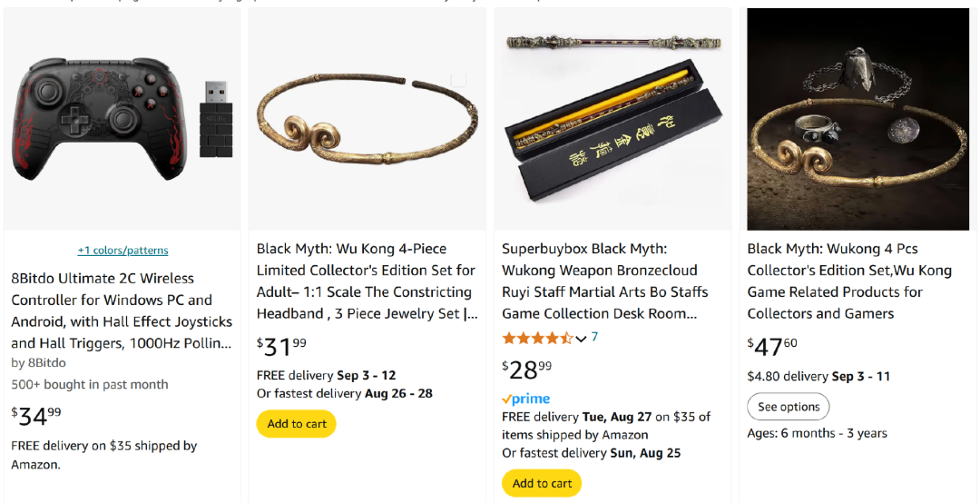
Task: Open the Ruyi Staff product image
Action: [x=612, y=119]
